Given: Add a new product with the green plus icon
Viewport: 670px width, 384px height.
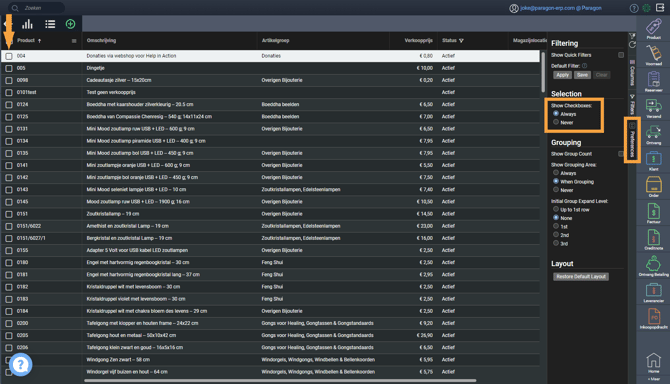Looking at the screenshot, I should click(71, 24).
